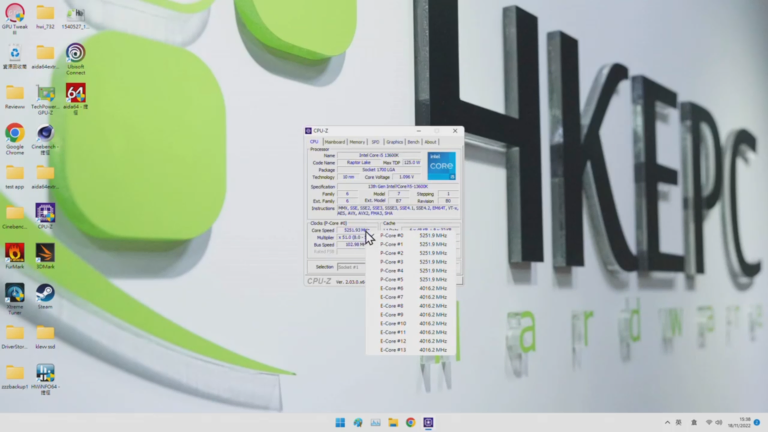Click the Core Voltage value field
Screen dimensions: 768x432
point(406,177)
